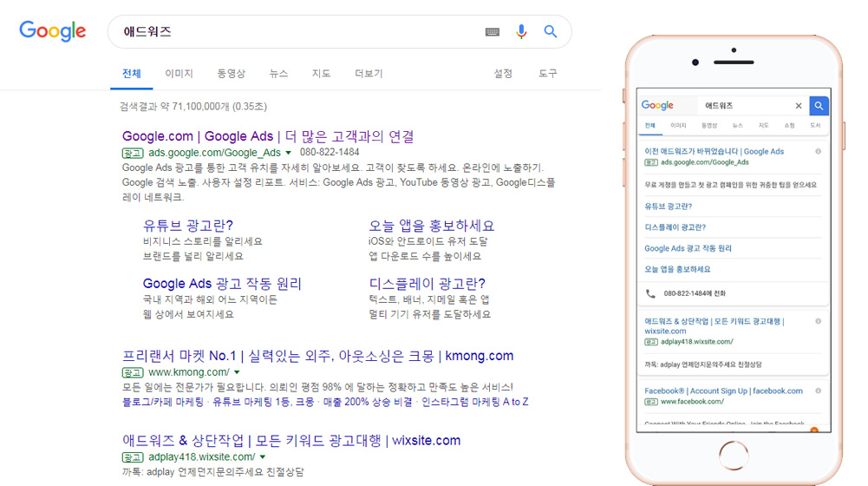Screen dimensions: 868x486
Task: Tap the iPhone home button
Action: coord(734,456)
